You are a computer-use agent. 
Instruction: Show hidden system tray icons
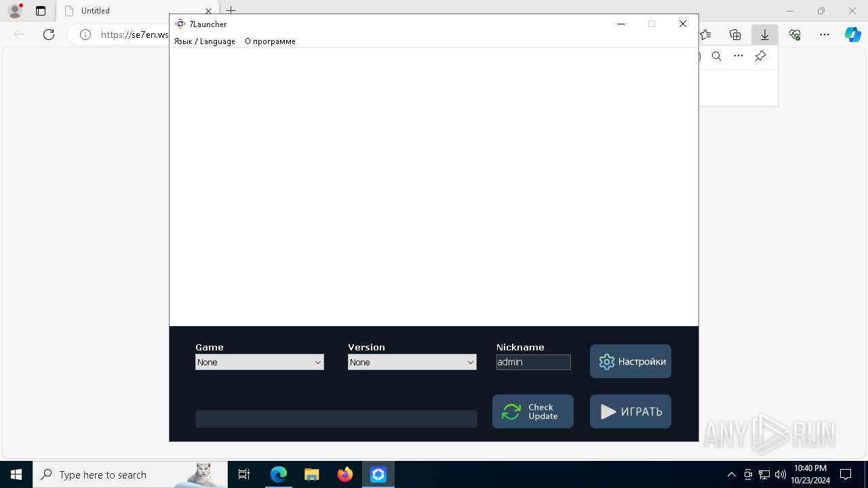(x=731, y=474)
